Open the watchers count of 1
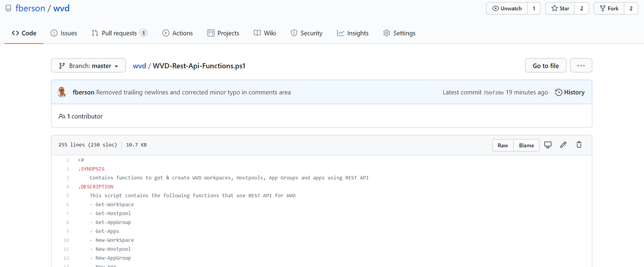 click(534, 9)
